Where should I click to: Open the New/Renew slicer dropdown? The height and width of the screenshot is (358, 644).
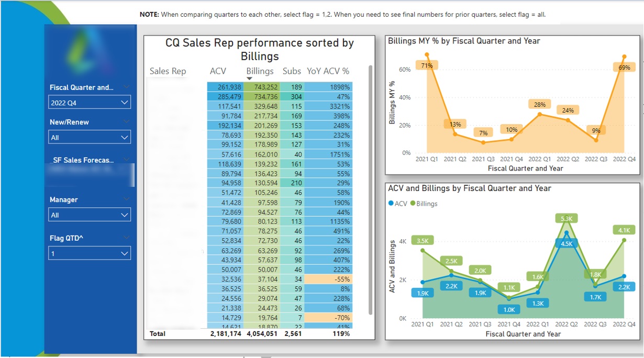pyautogui.click(x=90, y=138)
